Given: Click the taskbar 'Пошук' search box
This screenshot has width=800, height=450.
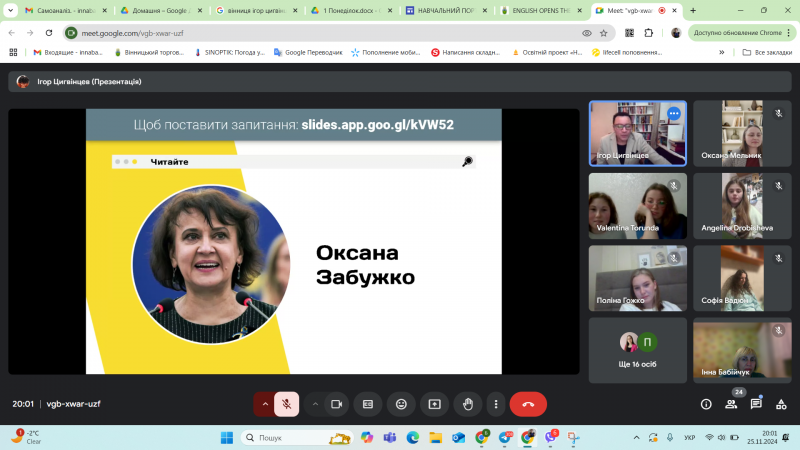Looking at the screenshot, I should pos(296,438).
